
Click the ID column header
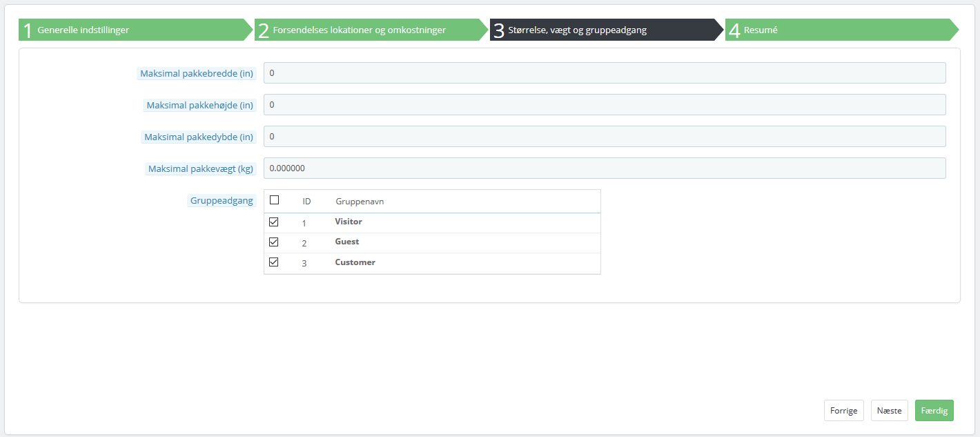(x=306, y=202)
